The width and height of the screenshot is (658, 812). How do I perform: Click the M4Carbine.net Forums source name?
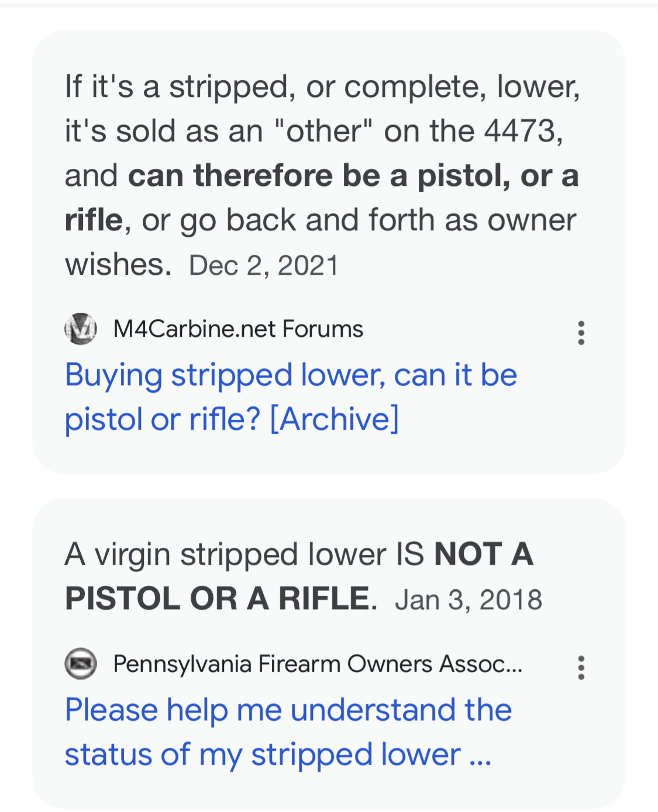(238, 329)
